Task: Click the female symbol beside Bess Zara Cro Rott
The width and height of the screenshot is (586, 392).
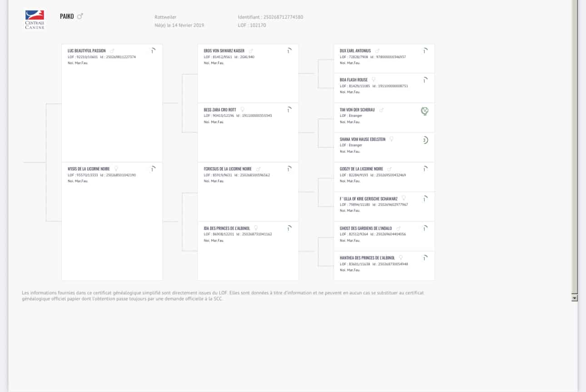Action: pyautogui.click(x=242, y=109)
